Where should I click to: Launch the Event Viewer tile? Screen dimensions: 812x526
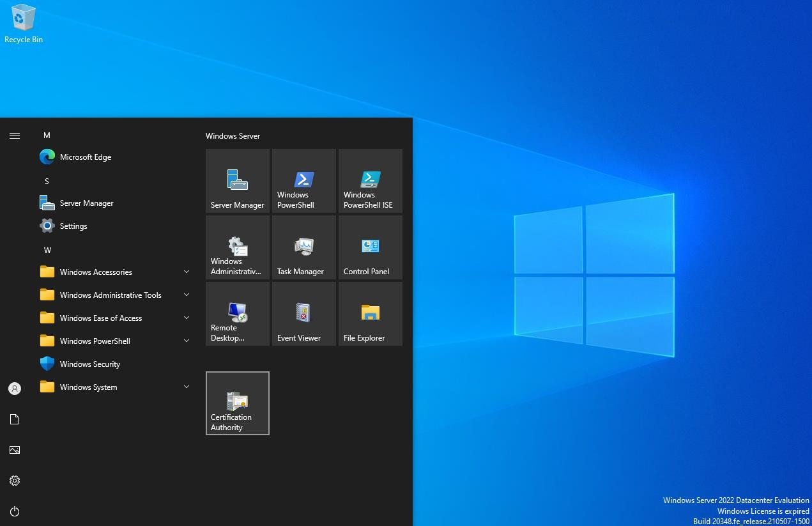point(304,314)
